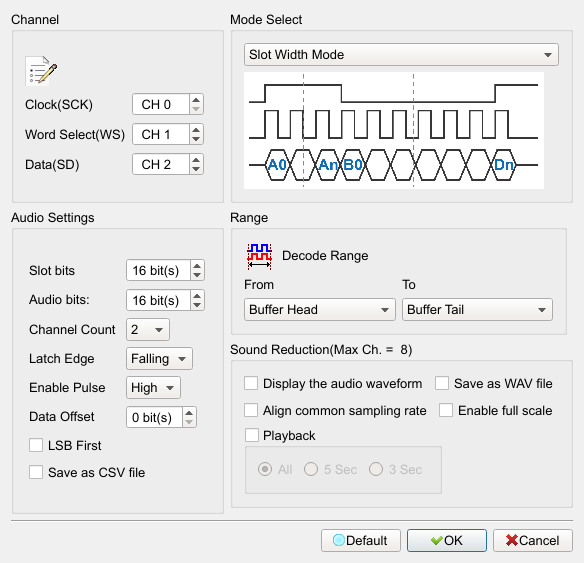Increase Slot bits with up arrow
584x563 pixels.
click(x=197, y=265)
